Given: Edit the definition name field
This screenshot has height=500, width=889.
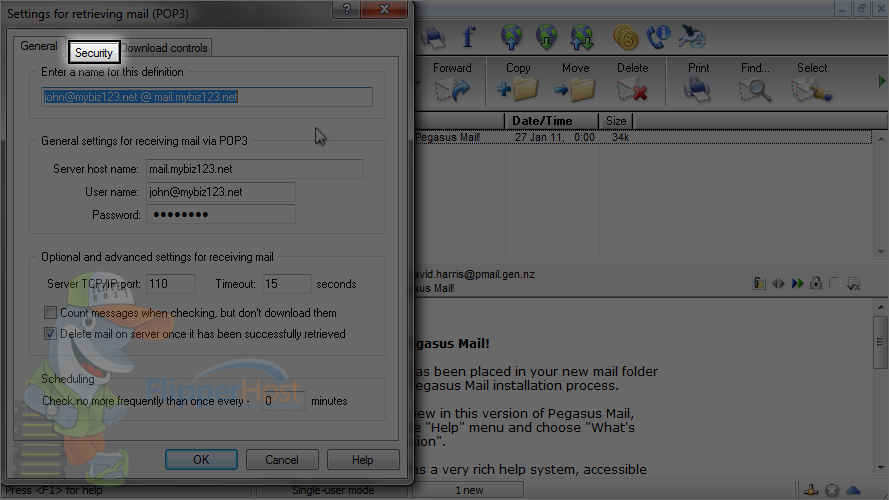Looking at the screenshot, I should click(x=207, y=97).
